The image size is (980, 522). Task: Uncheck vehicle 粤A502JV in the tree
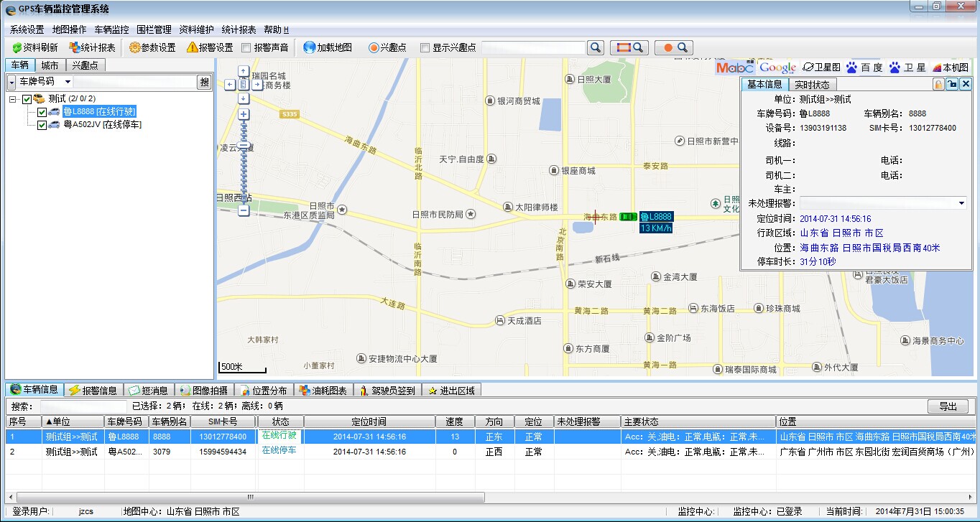(42, 125)
